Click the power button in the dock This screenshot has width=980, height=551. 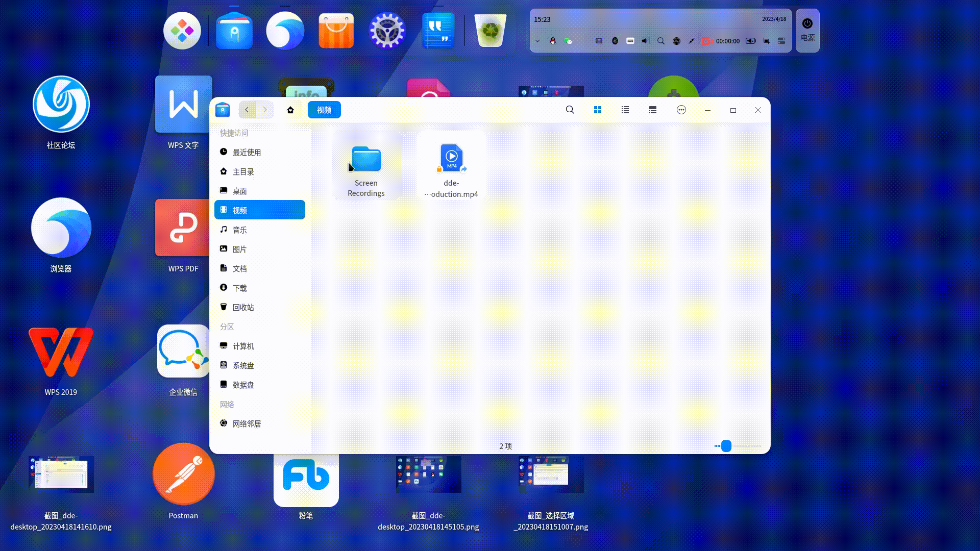pos(807,31)
